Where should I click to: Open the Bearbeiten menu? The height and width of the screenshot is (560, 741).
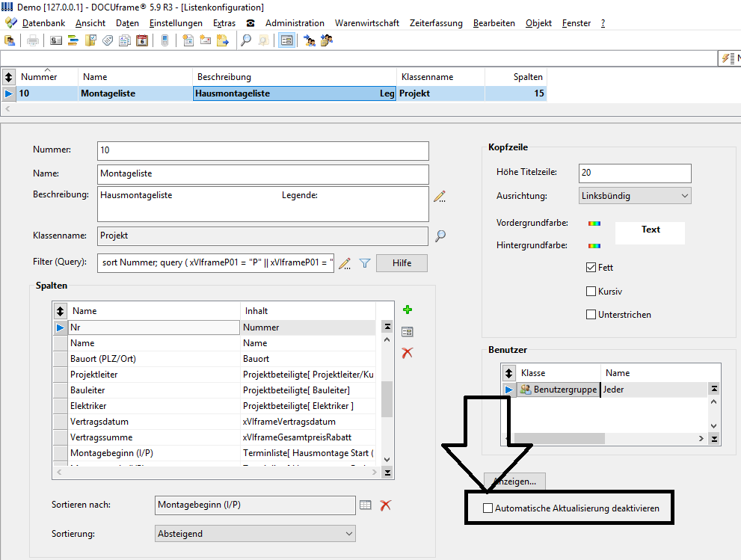coord(494,23)
